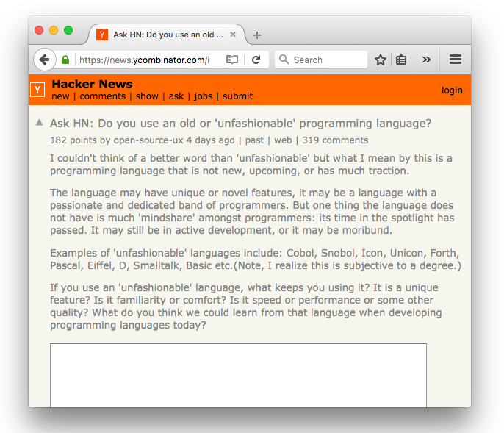The image size is (504, 433).
Task: Open the past link
Action: pos(254,140)
